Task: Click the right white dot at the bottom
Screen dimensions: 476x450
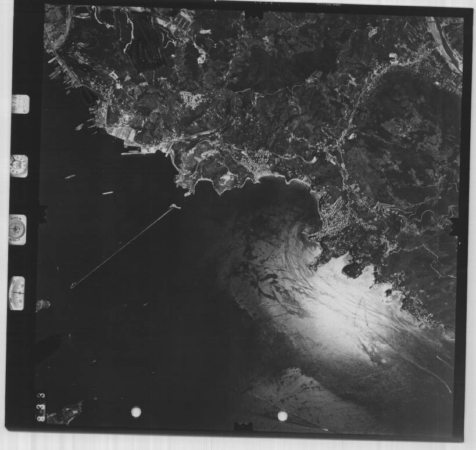Action: [282, 416]
